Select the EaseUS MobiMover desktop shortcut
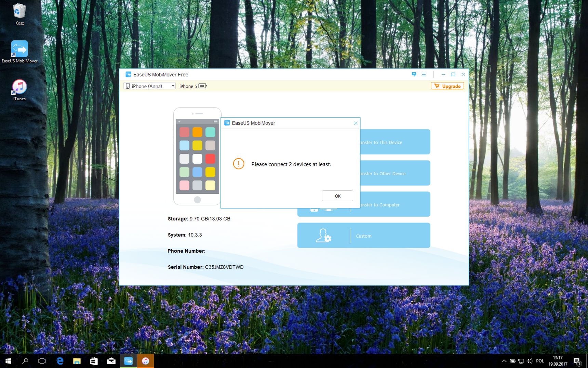Screen dimensions: 588x368 [19, 52]
